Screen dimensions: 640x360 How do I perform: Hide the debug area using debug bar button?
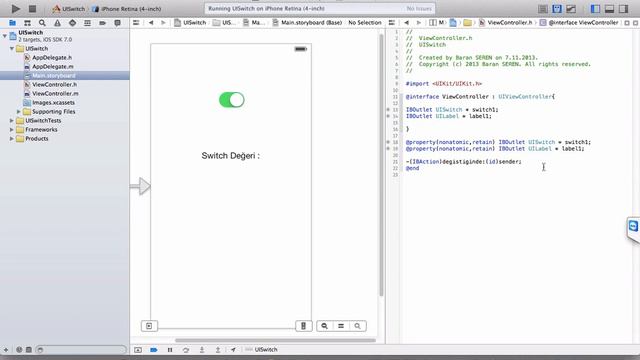pos(138,350)
